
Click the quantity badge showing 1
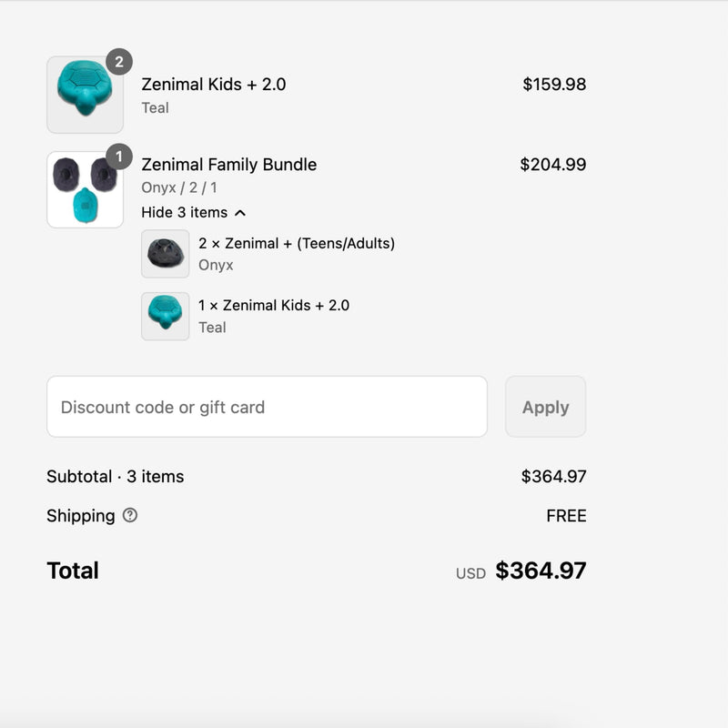pos(119,157)
